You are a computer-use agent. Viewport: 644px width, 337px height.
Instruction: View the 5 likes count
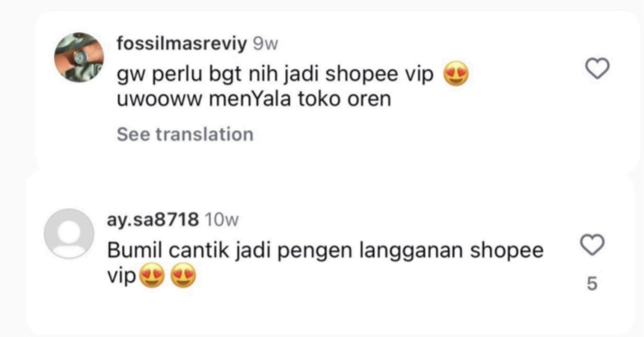(592, 284)
